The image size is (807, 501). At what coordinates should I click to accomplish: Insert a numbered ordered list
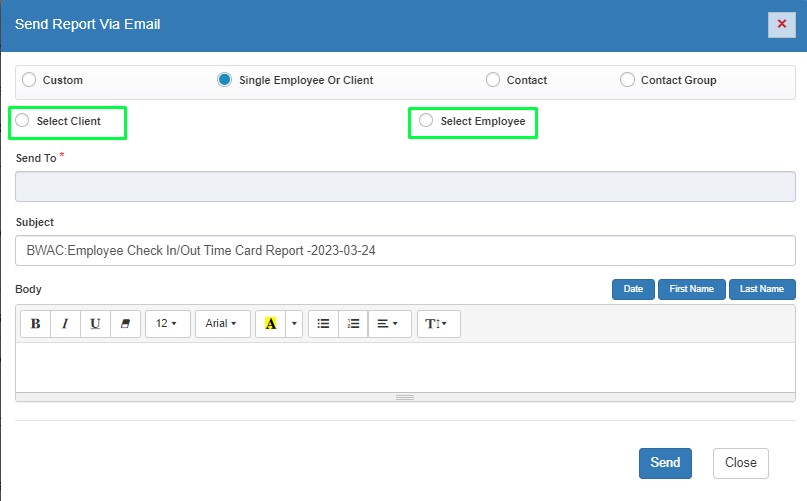tap(353, 324)
